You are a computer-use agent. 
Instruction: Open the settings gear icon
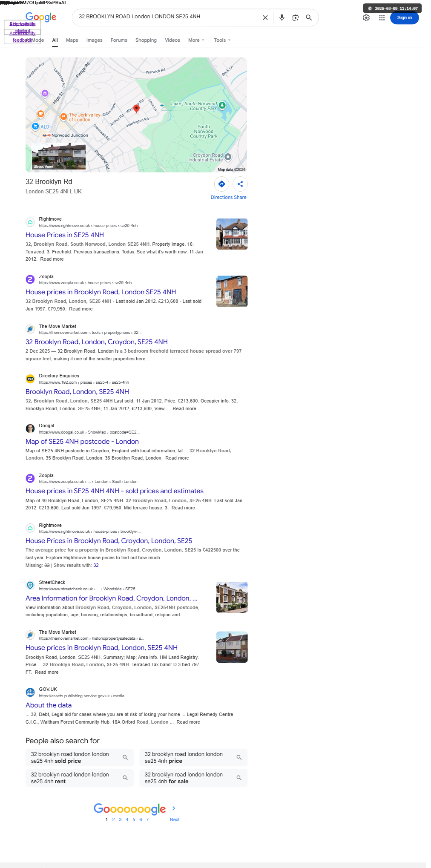click(366, 18)
